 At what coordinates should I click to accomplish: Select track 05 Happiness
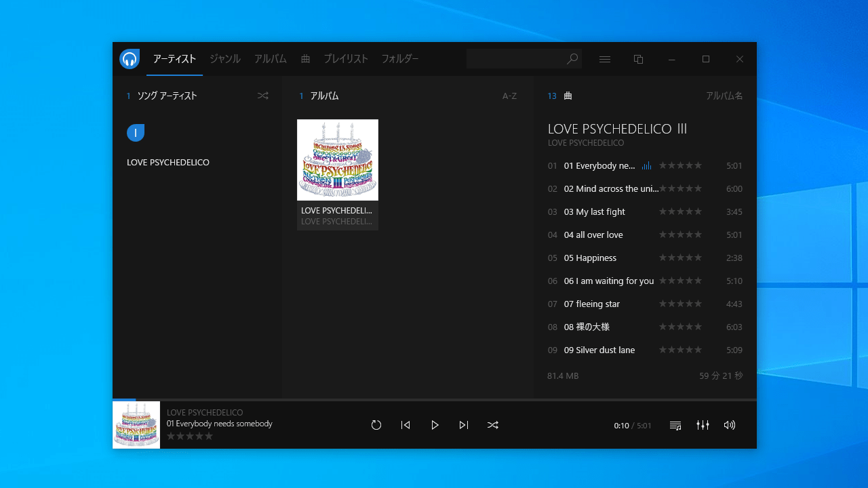pyautogui.click(x=645, y=258)
